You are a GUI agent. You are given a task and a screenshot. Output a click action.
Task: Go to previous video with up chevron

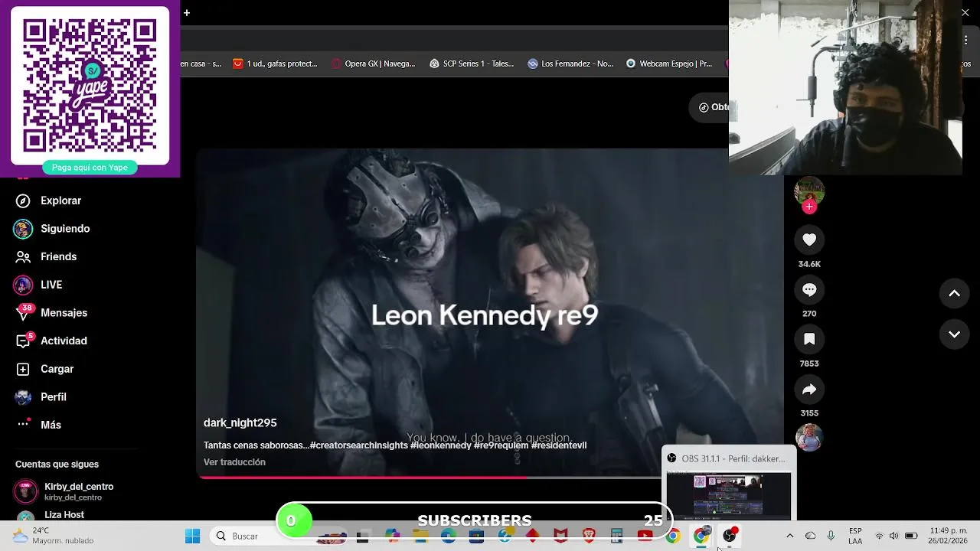[954, 293]
